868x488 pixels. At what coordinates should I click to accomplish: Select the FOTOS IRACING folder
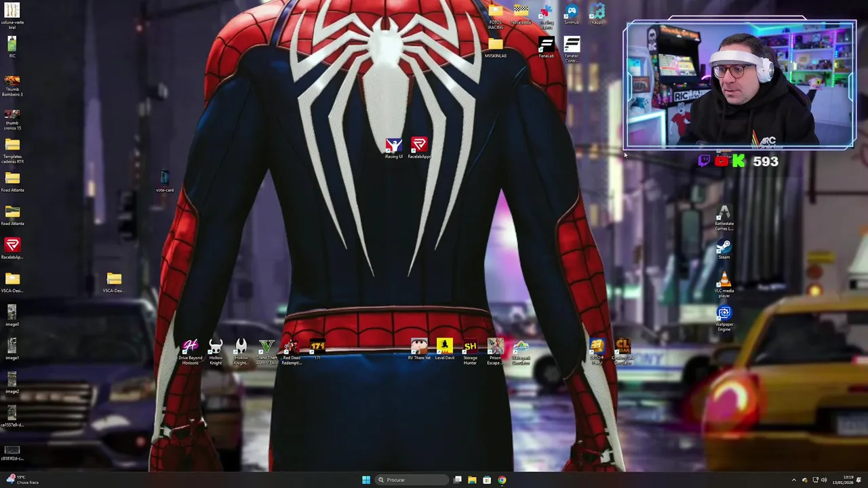pyautogui.click(x=496, y=17)
